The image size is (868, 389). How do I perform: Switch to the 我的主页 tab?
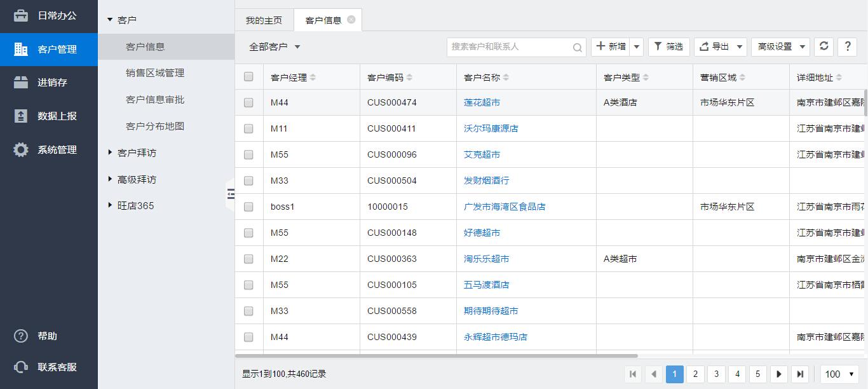coord(264,20)
